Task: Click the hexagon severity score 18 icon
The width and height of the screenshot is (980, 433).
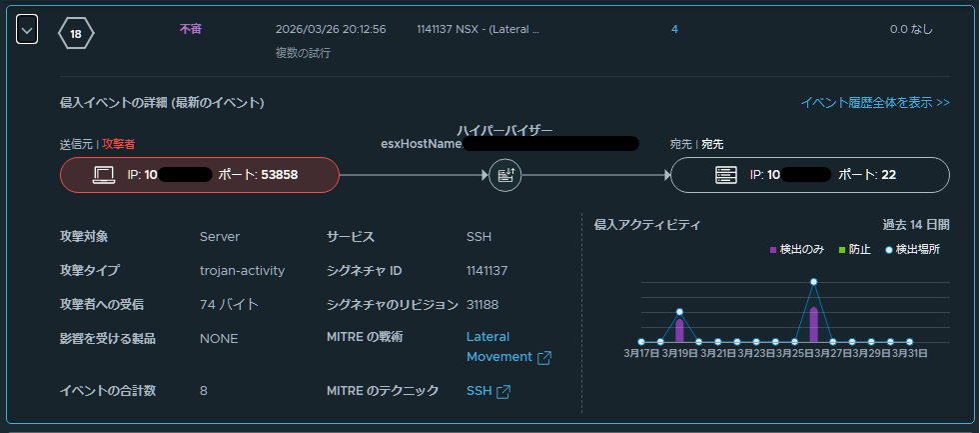Action: tap(76, 34)
